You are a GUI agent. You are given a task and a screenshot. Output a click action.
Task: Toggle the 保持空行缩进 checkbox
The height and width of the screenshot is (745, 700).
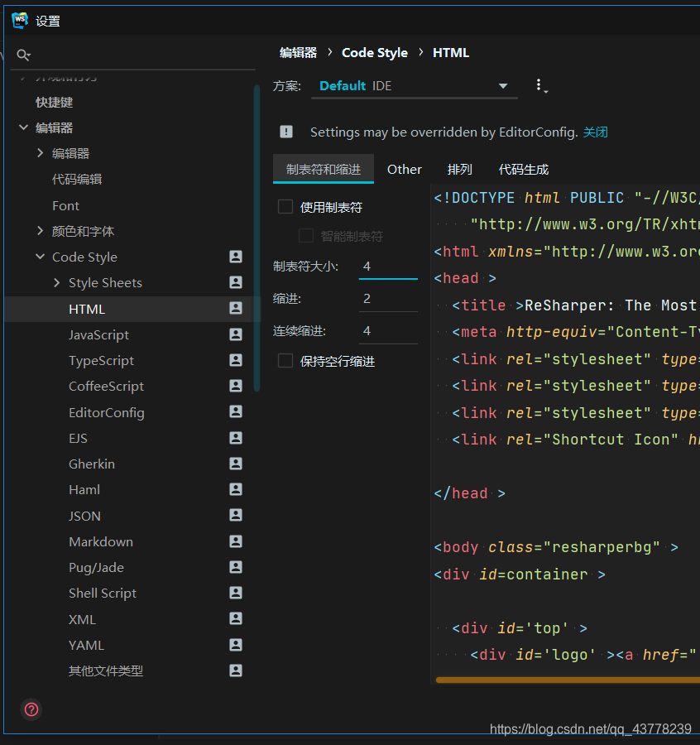click(x=285, y=361)
